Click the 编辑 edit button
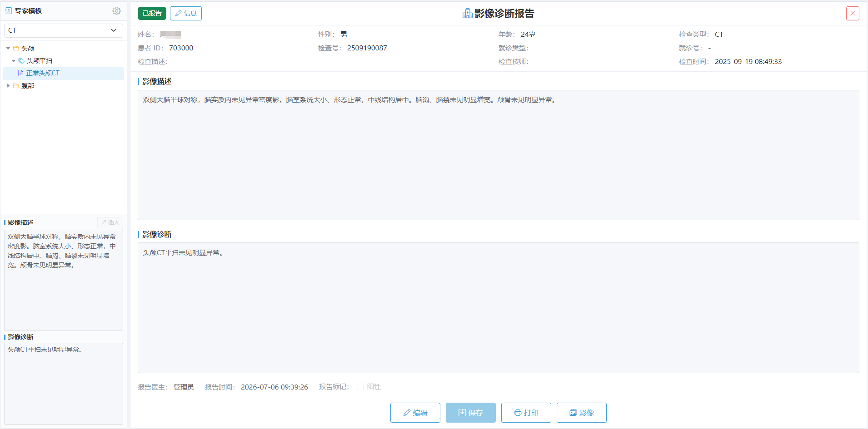Viewport: 868px width, 429px height. tap(415, 413)
